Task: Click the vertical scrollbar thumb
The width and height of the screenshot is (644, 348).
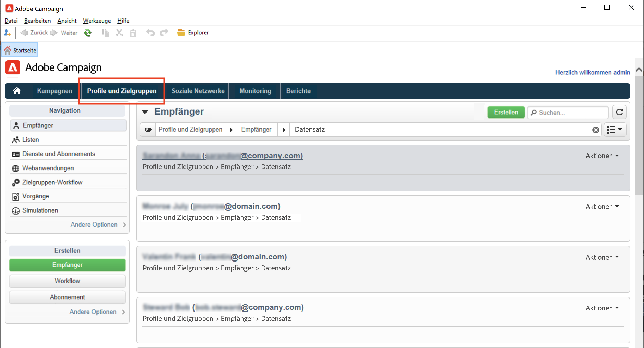Action: coord(639,135)
